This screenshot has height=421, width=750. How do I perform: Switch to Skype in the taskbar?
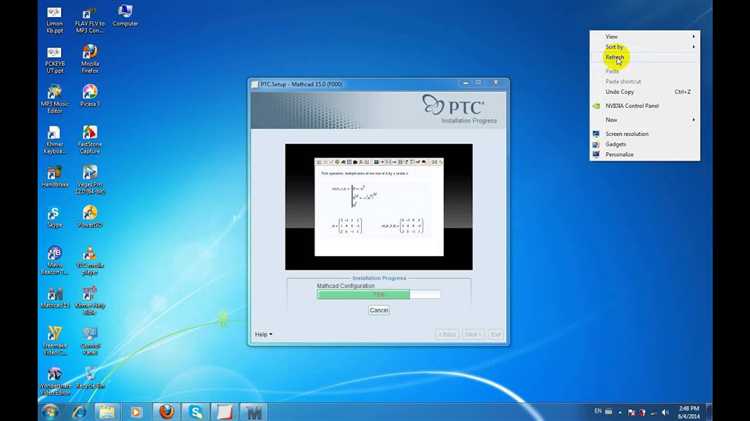point(195,411)
